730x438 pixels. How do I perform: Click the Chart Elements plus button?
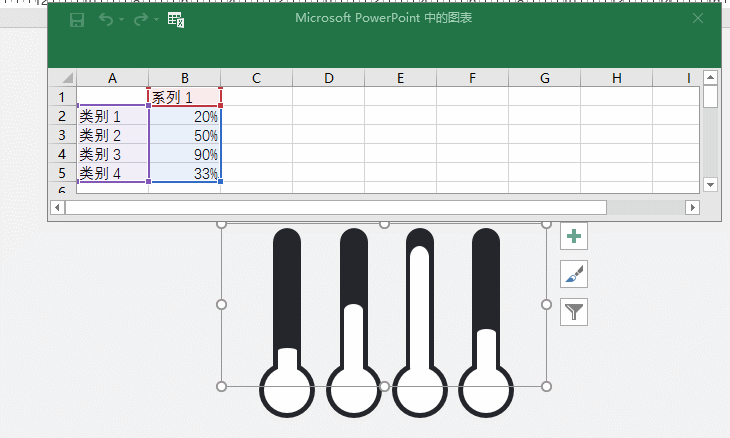(574, 236)
